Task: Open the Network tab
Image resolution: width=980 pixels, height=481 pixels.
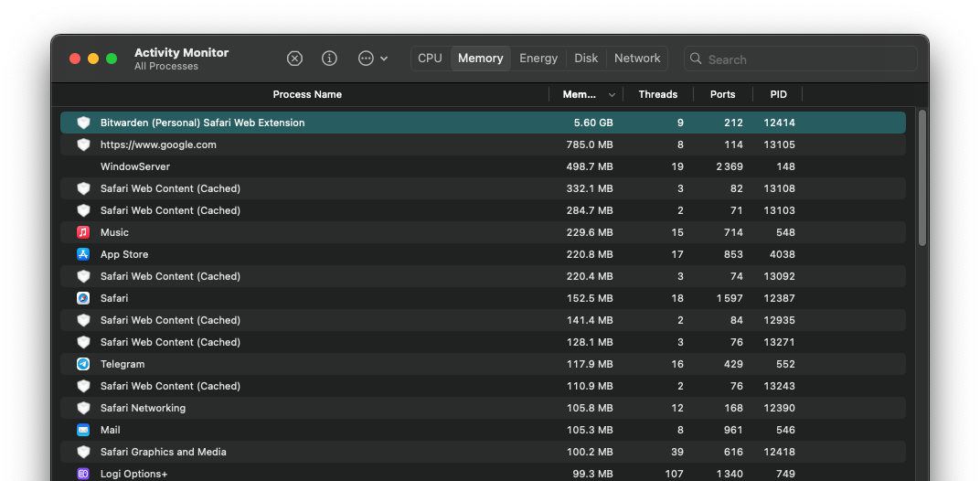Action: (x=637, y=59)
